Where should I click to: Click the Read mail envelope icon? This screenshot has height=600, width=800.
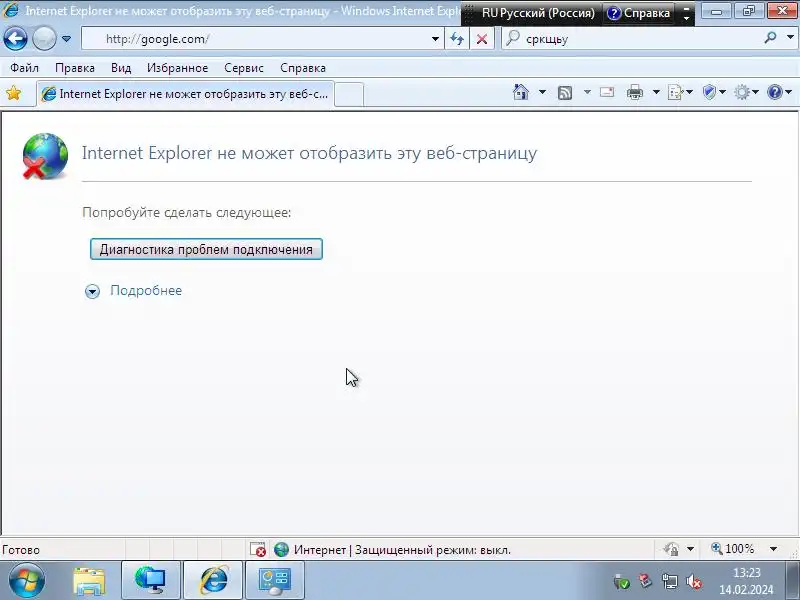(x=607, y=92)
